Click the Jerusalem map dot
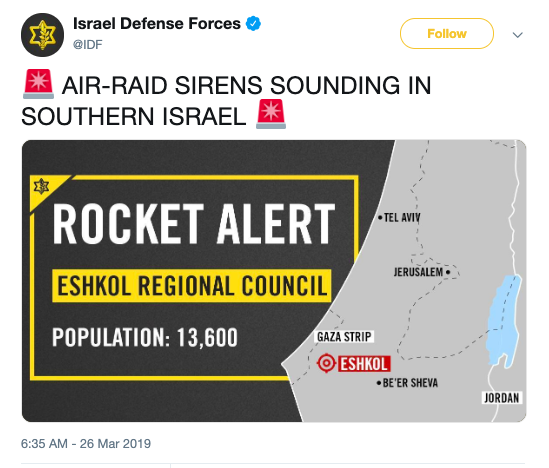The image size is (549, 468). (448, 272)
